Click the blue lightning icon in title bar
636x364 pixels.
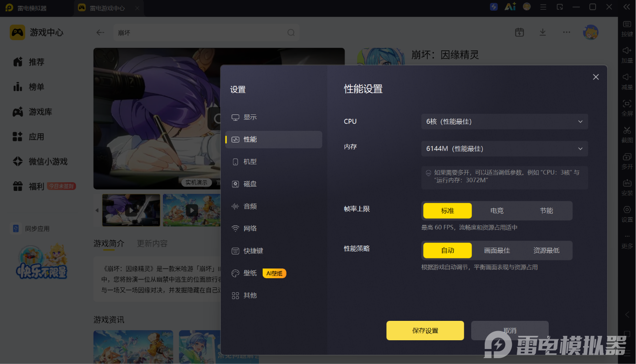click(x=494, y=7)
